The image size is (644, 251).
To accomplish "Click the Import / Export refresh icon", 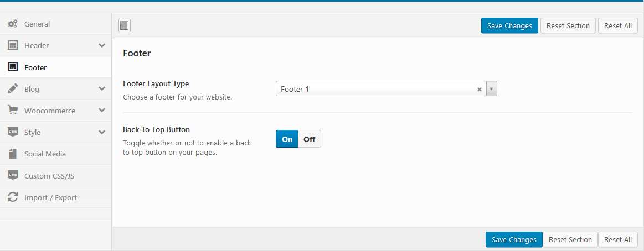I will (x=12, y=197).
